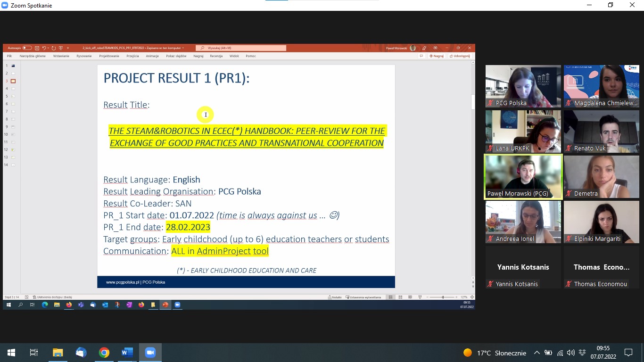Open File Explorer from the Windows taskbar
The width and height of the screenshot is (644, 362).
[x=58, y=353]
